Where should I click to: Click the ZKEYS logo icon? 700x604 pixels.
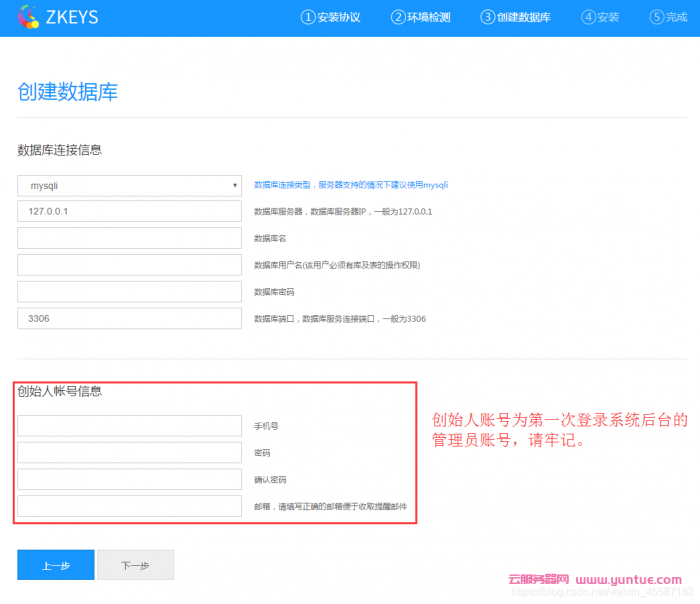29,17
